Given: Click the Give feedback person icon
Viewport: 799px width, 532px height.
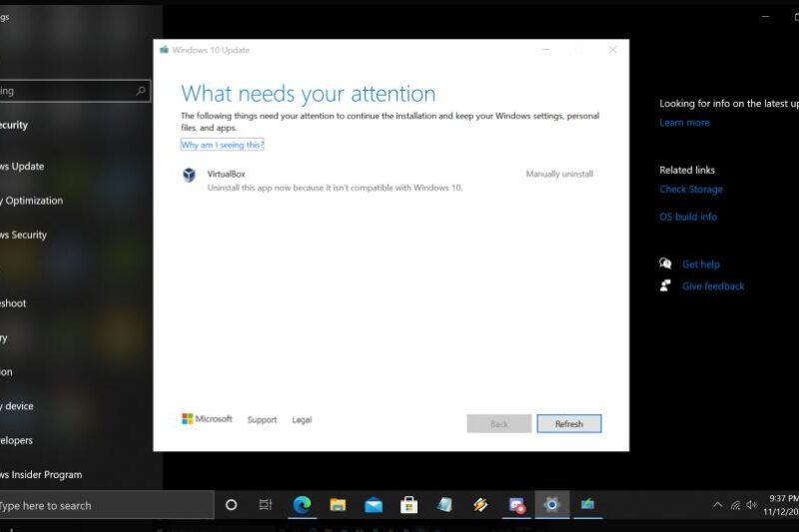Looking at the screenshot, I should click(x=665, y=285).
